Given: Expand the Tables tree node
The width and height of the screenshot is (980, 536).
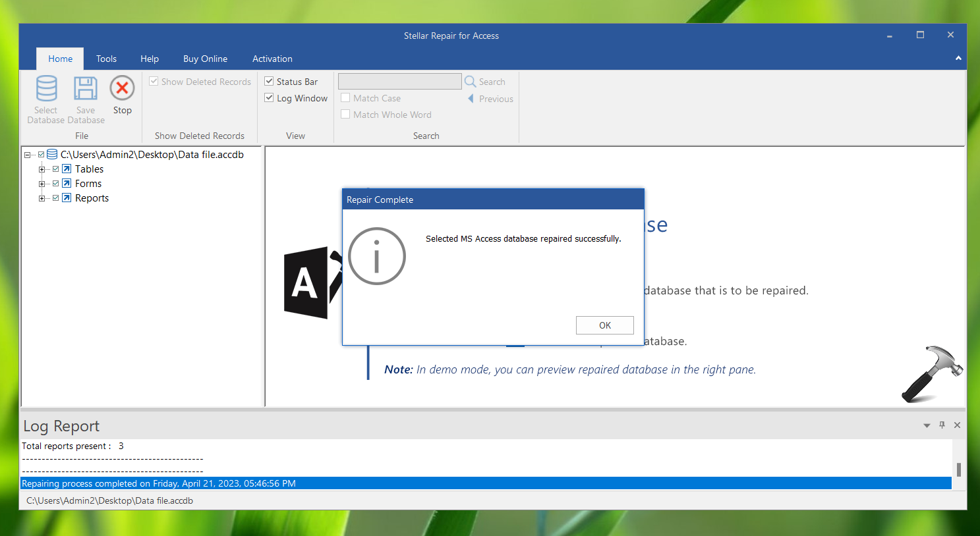Looking at the screenshot, I should tap(42, 169).
